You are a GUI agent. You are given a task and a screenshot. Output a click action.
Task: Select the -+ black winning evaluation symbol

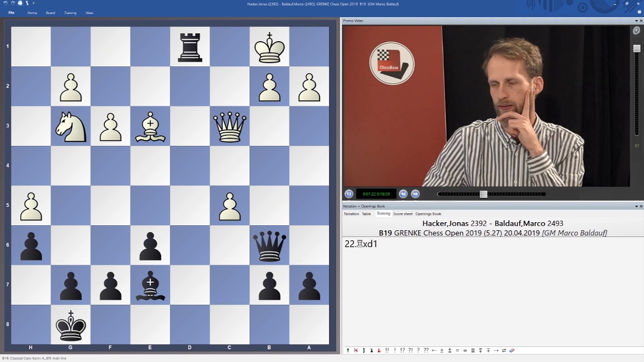(x=497, y=350)
